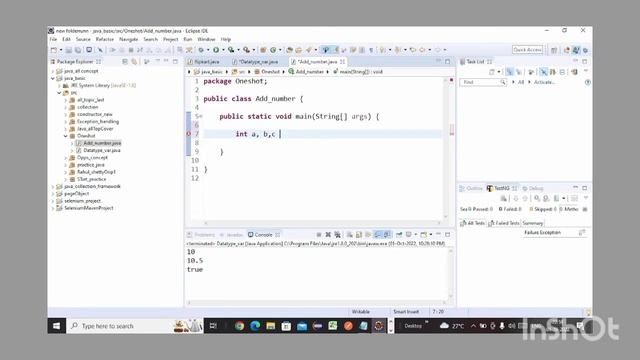
Task: Open the Run button dropdown arrow
Action: click(223, 50)
